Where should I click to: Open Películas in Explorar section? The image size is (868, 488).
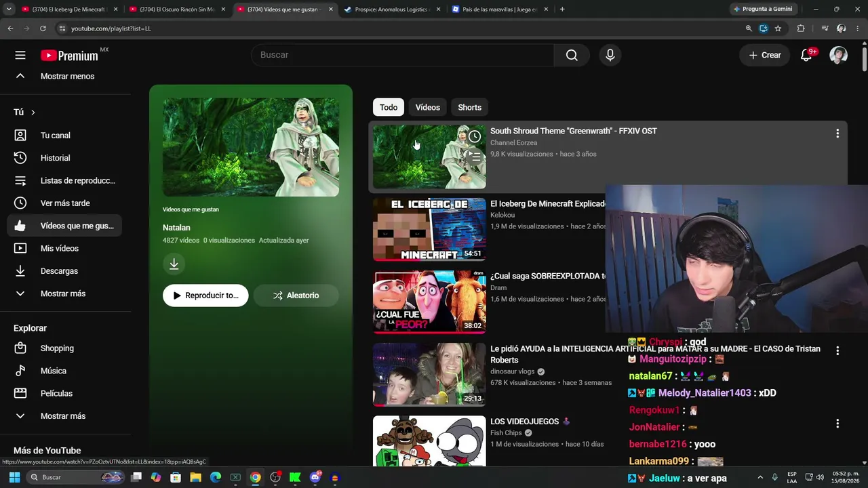pyautogui.click(x=64, y=394)
